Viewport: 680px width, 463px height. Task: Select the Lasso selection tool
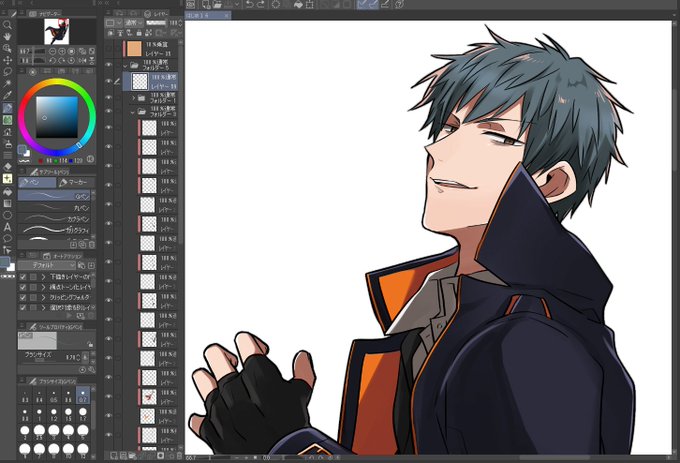pyautogui.click(x=7, y=72)
